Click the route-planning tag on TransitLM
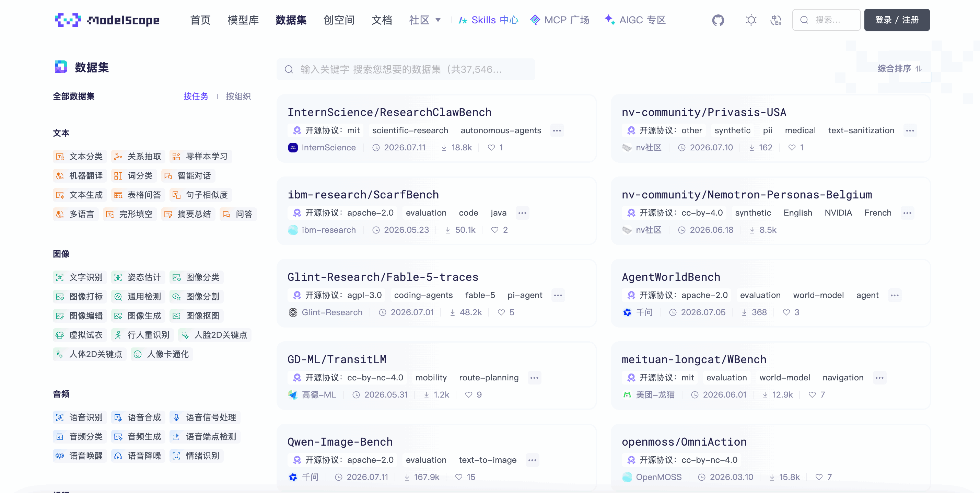 click(489, 378)
